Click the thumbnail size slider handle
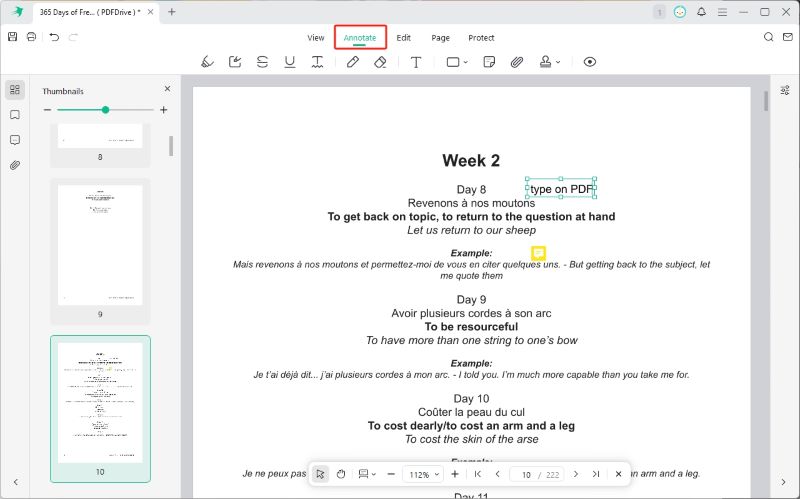 tap(105, 110)
